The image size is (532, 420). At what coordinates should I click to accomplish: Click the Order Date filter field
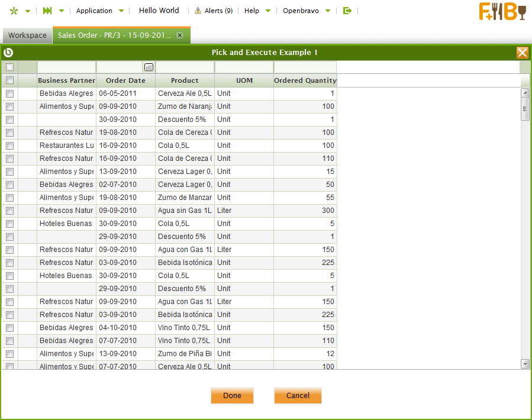click(x=120, y=67)
